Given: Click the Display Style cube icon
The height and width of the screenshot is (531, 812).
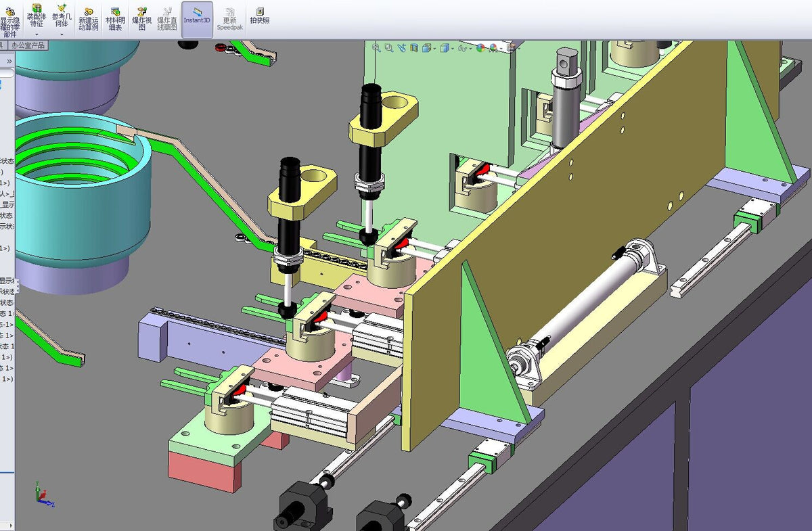Looking at the screenshot, I should pos(445,47).
